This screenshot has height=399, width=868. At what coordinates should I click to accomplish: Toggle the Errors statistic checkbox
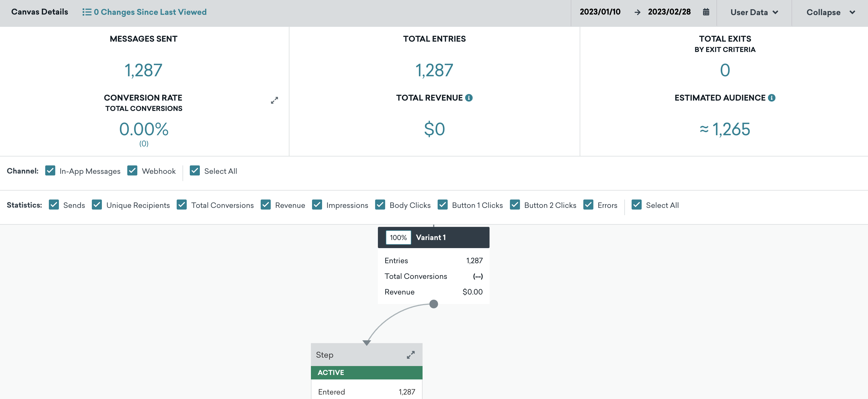pyautogui.click(x=588, y=205)
